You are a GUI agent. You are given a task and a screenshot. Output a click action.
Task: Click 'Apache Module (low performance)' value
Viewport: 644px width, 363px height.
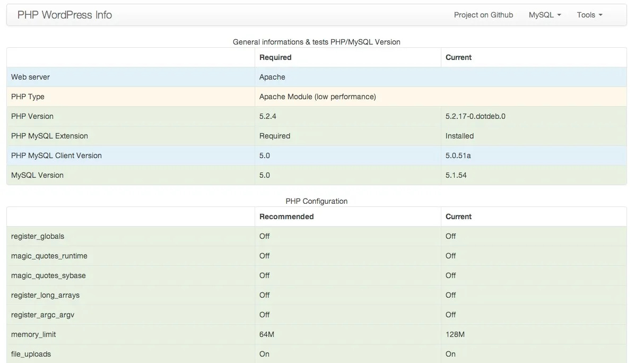click(x=318, y=97)
